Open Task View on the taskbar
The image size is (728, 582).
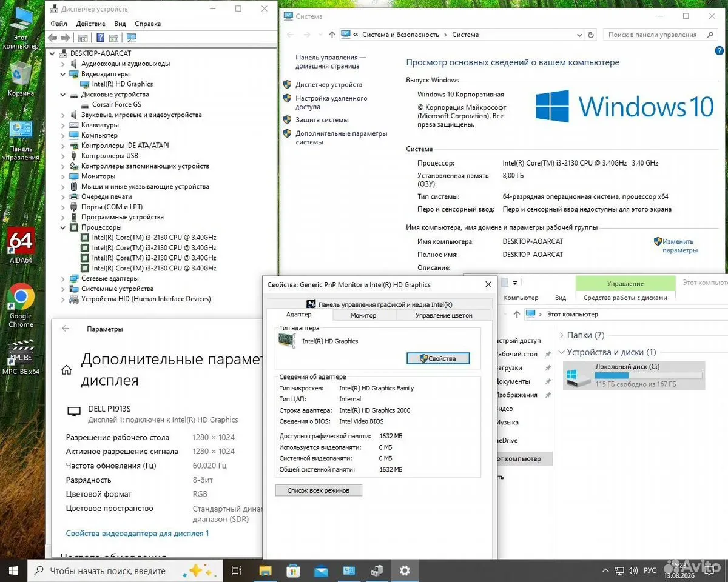tap(237, 570)
